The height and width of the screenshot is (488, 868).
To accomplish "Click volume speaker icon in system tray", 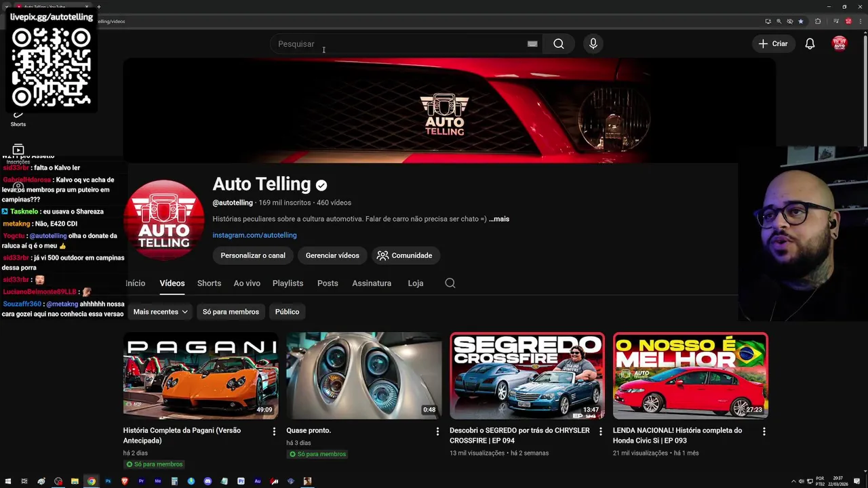I will point(801,481).
